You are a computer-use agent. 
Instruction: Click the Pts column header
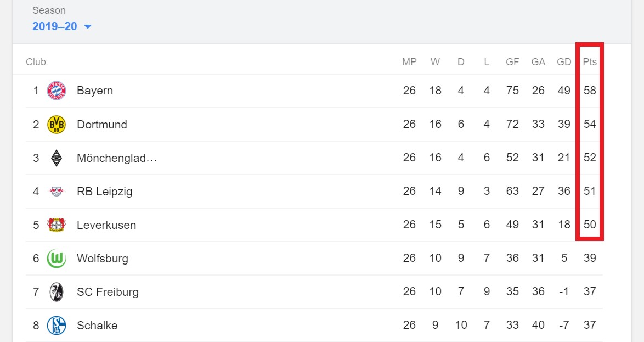tap(590, 62)
